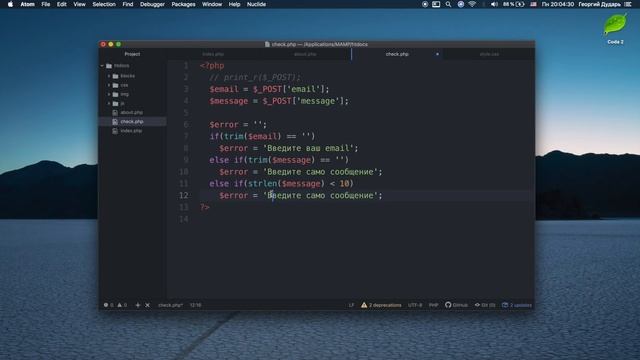Screen dimensions: 640x360
Task: Open the Debugger menu
Action: (x=152, y=4)
